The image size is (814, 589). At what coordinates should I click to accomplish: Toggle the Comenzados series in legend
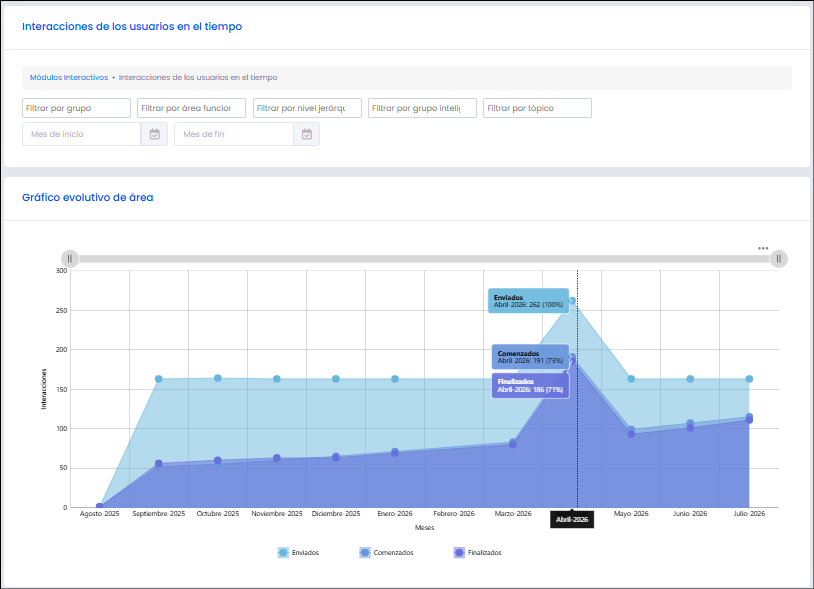click(x=387, y=553)
